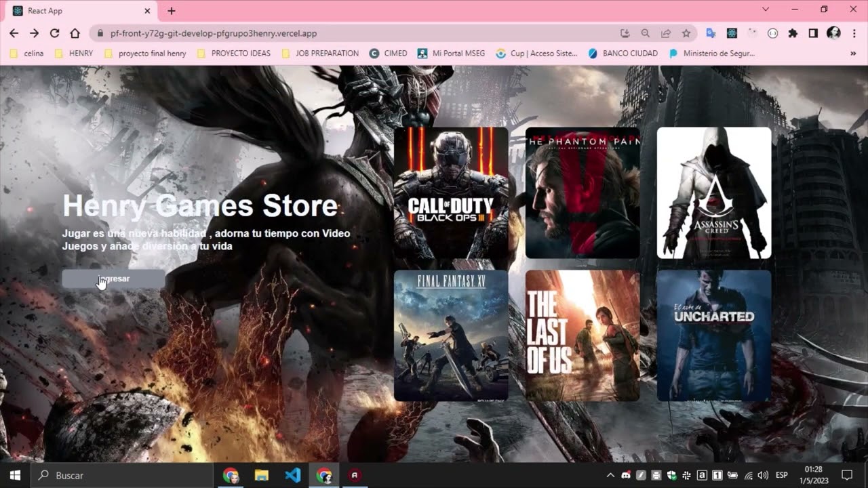Expand the tab search chevron

[x=766, y=9]
